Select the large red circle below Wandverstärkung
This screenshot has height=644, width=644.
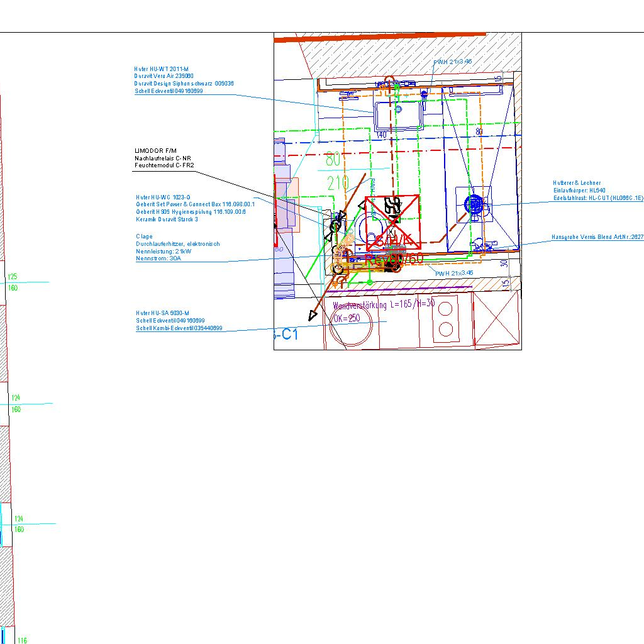[350, 326]
